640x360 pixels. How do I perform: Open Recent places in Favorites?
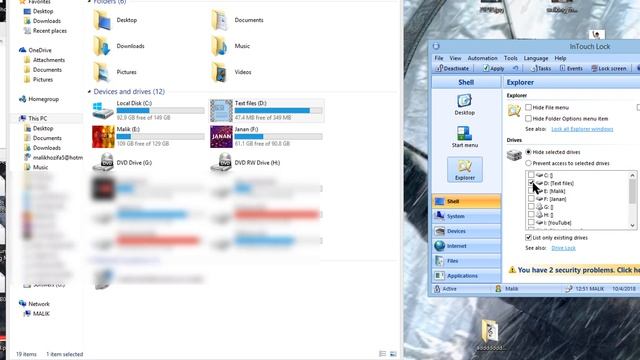tap(45, 31)
